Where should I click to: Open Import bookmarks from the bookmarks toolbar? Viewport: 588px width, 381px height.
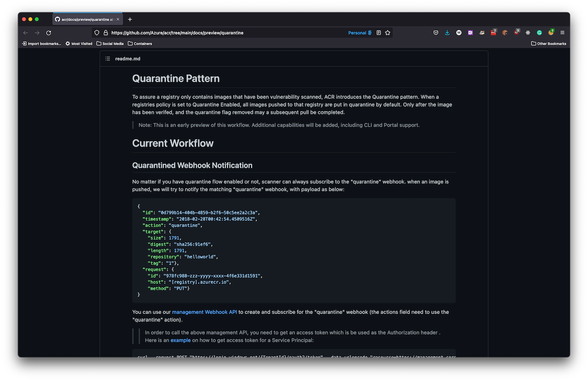click(41, 44)
